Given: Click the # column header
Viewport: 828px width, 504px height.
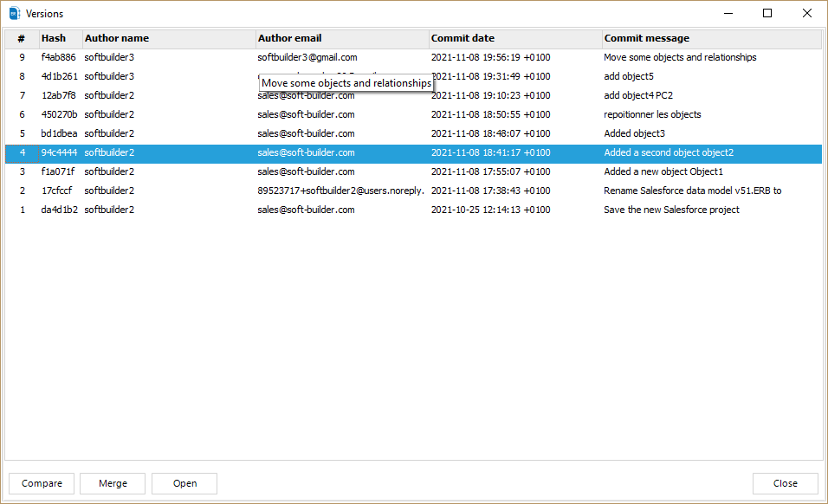Looking at the screenshot, I should pyautogui.click(x=22, y=38).
